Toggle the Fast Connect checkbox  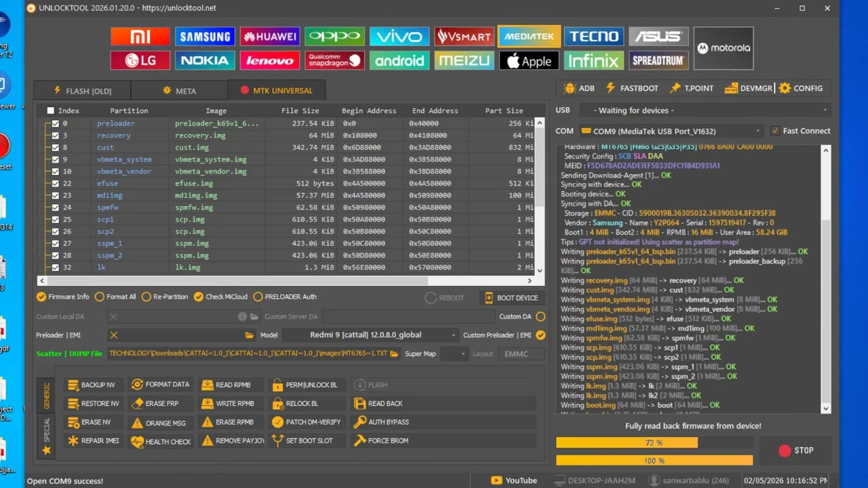(775, 131)
